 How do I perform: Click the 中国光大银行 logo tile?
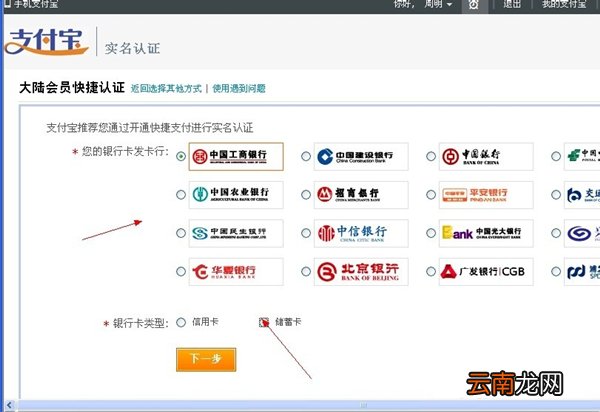486,233
